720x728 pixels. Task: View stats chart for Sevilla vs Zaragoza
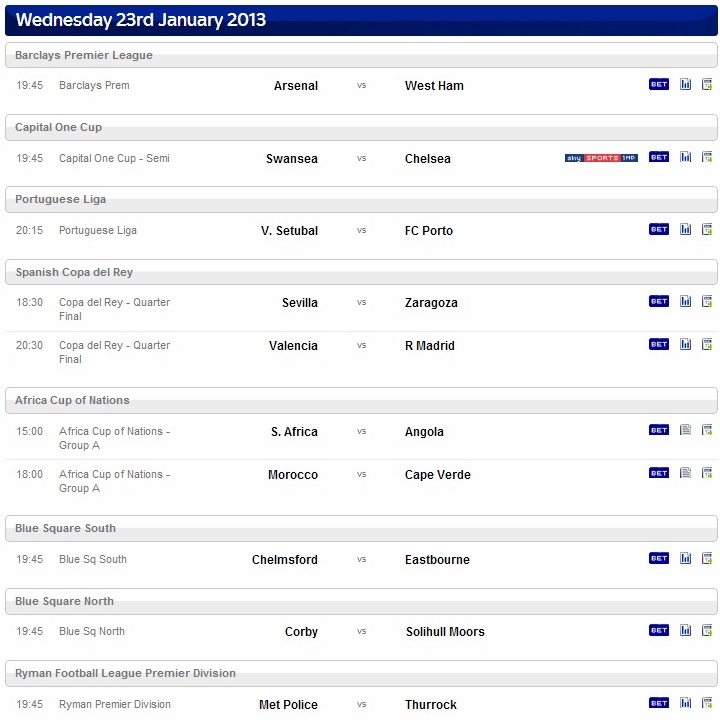point(685,301)
